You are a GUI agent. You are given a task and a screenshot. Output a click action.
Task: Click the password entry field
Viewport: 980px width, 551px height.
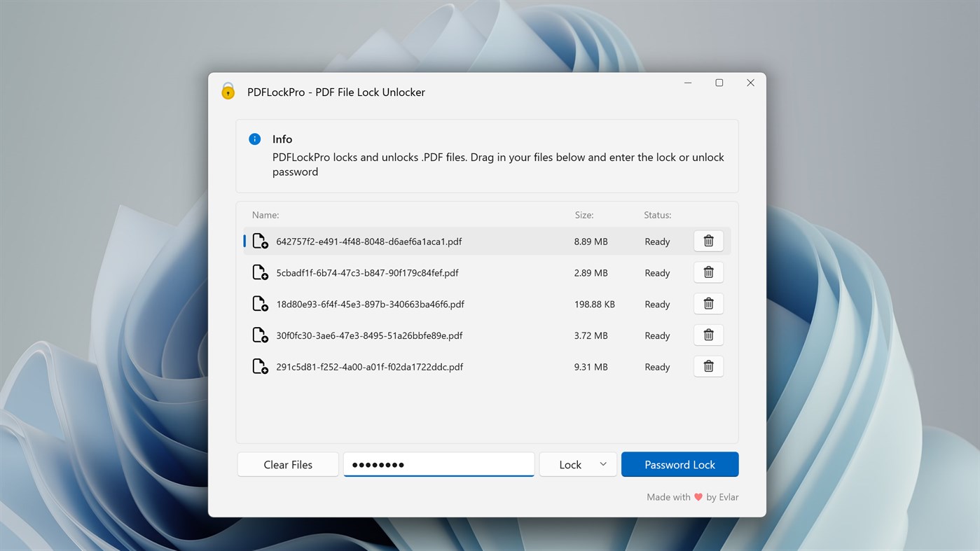coord(439,464)
